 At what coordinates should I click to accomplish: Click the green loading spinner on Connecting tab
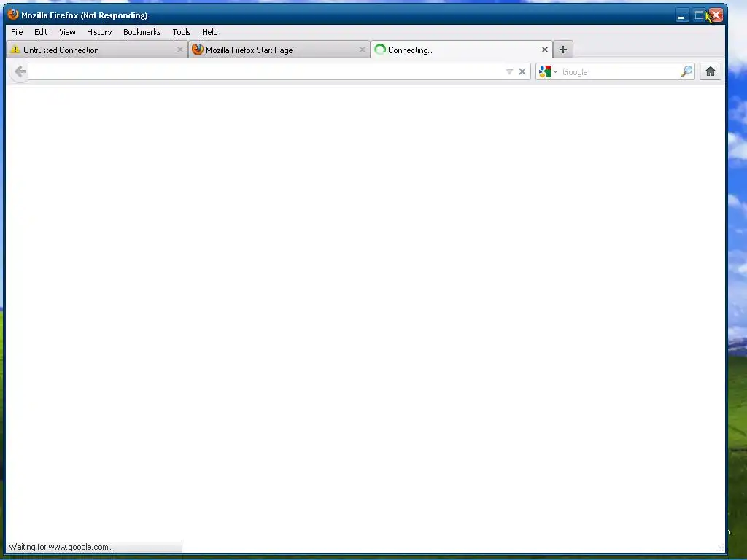pyautogui.click(x=379, y=50)
